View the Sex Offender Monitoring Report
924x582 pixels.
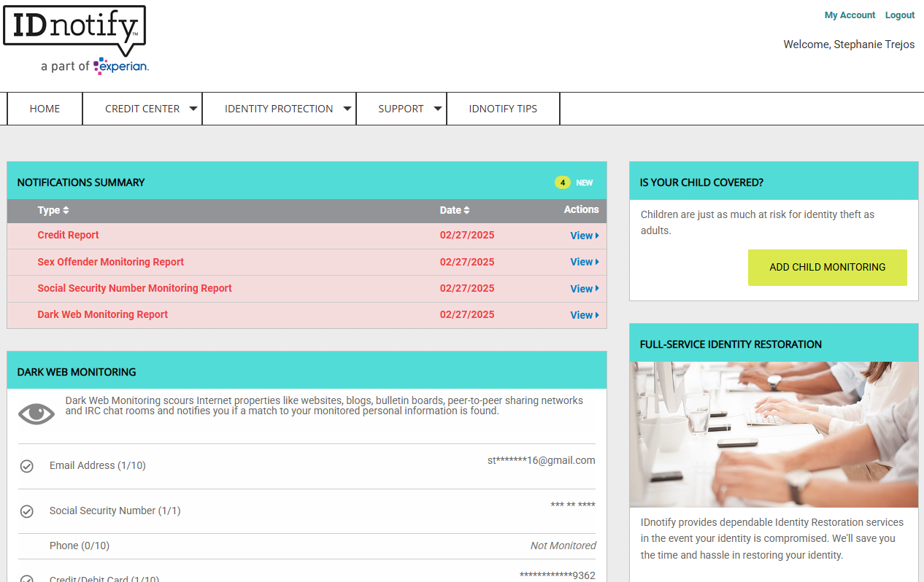click(585, 262)
